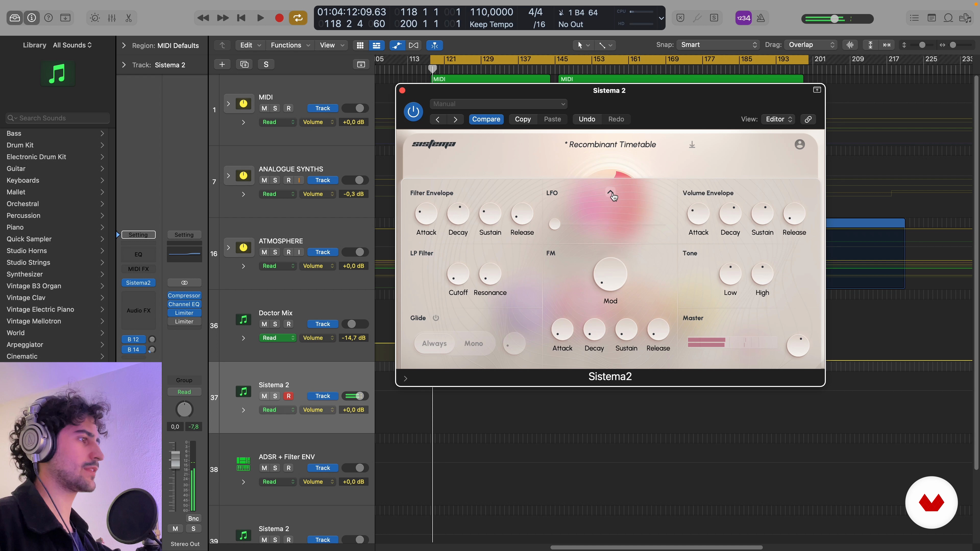
Task: Click the Duplicate Track icon
Action: 244,64
